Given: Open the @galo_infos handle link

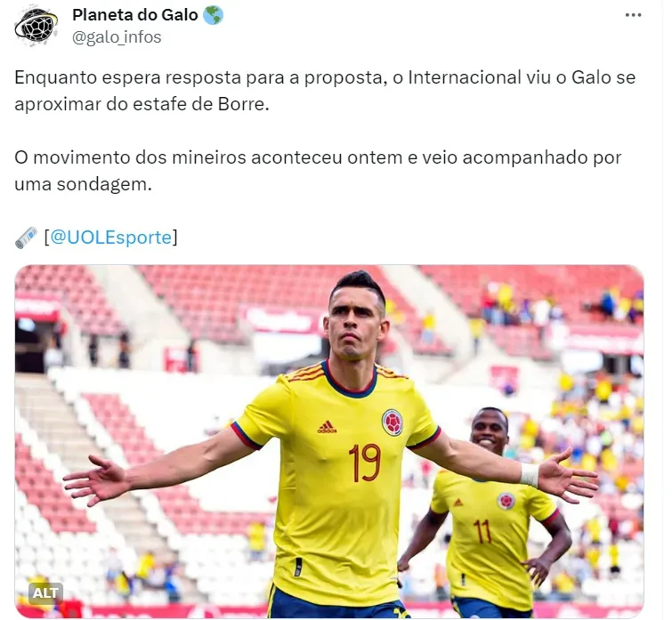Looking at the screenshot, I should (x=117, y=37).
